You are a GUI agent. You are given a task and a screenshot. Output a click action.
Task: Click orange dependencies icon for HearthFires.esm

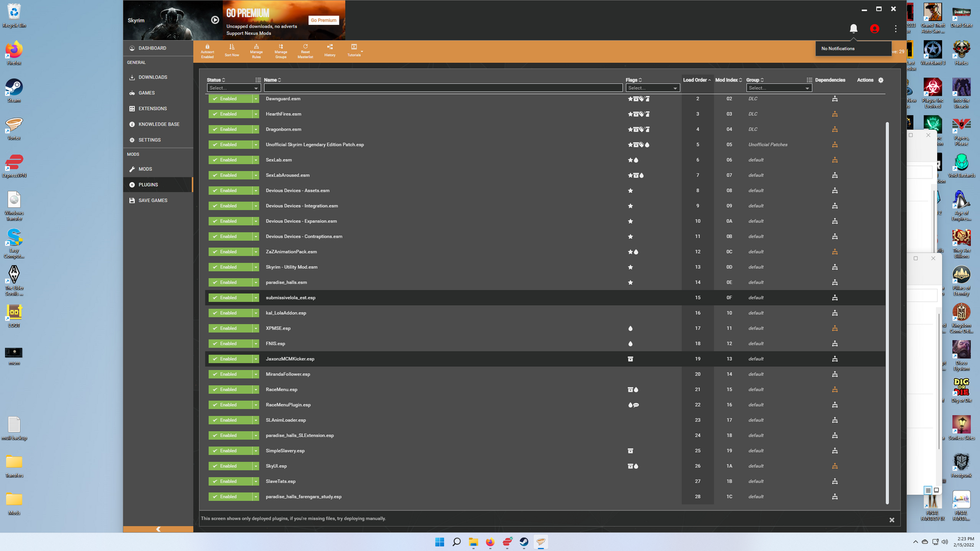click(x=835, y=114)
